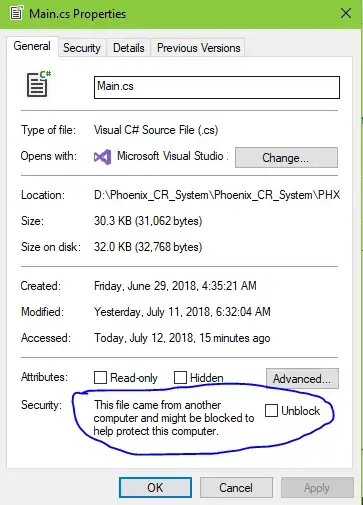Close the Main.cs Properties dialog
The height and width of the screenshot is (505, 363).
346,13
